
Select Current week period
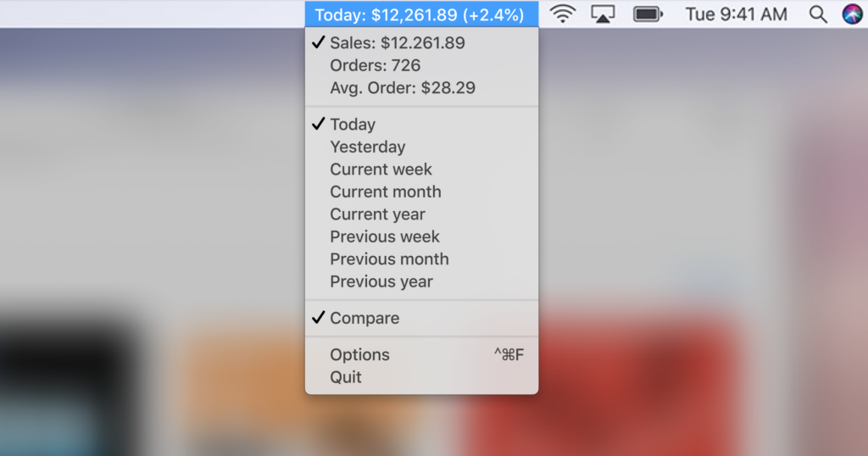click(421, 169)
